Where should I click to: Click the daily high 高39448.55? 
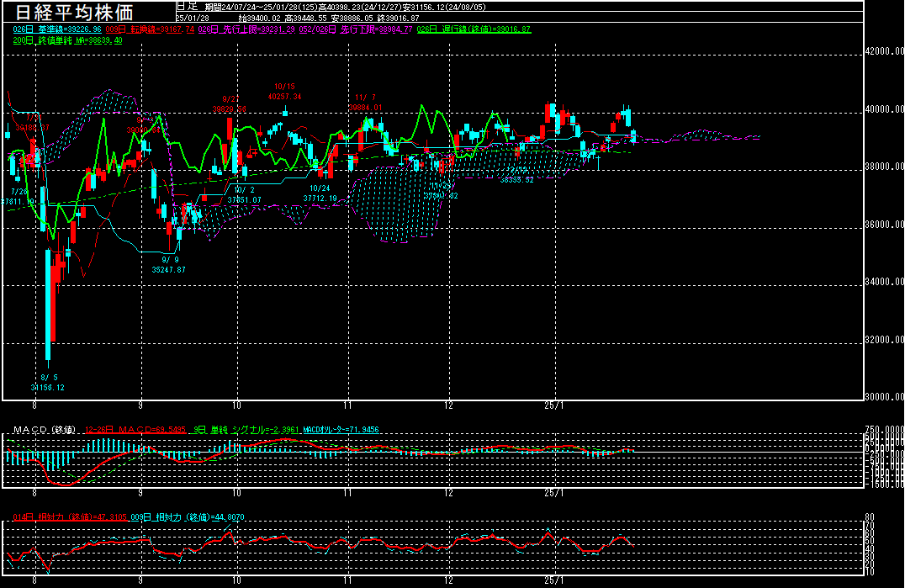[305, 19]
